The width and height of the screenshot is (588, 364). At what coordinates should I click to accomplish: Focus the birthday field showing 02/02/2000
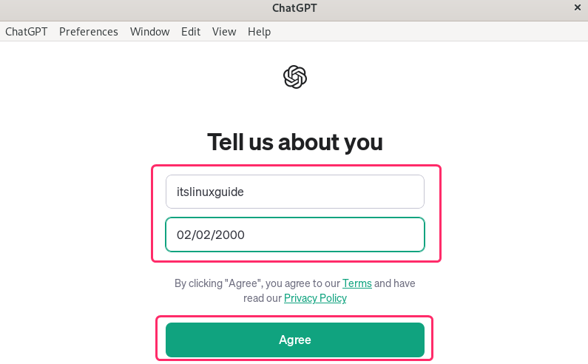294,235
